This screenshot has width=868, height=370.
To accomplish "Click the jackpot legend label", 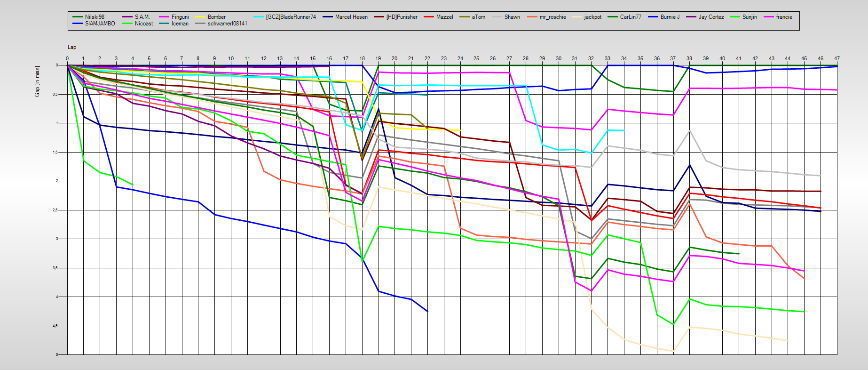I will coord(592,17).
